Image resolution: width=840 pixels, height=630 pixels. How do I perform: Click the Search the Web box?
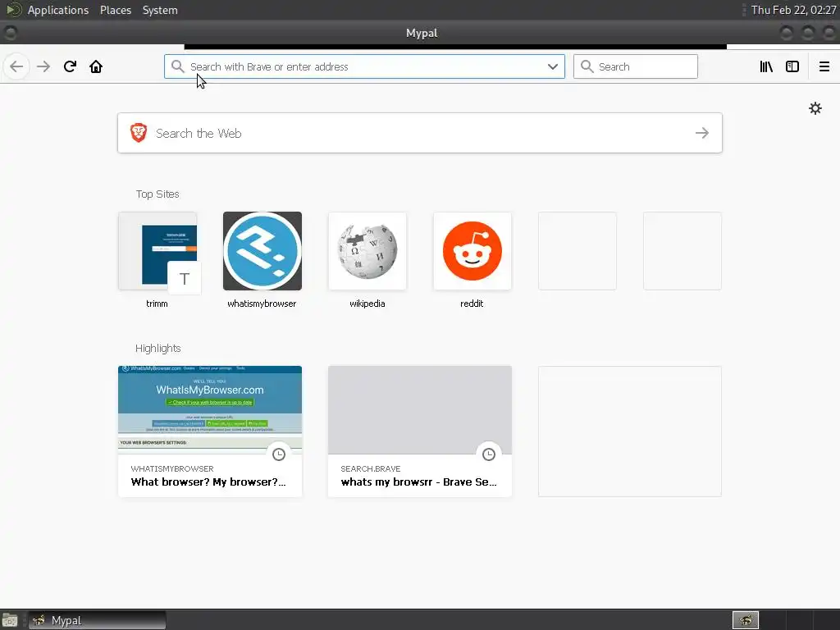[419, 133]
